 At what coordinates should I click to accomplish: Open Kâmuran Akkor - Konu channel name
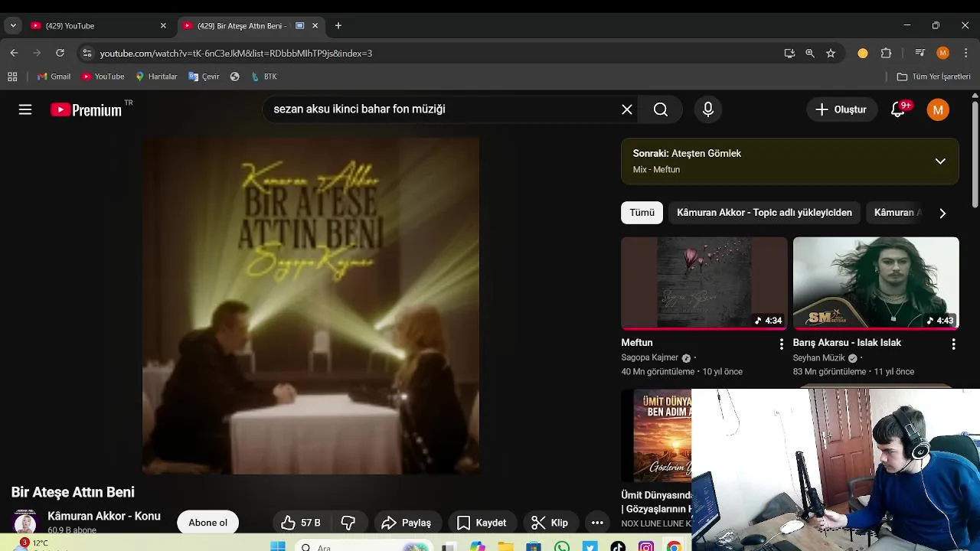tap(104, 517)
